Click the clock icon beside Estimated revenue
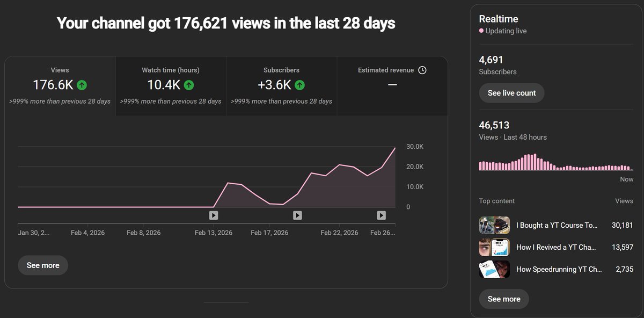Image resolution: width=644 pixels, height=318 pixels. [423, 70]
